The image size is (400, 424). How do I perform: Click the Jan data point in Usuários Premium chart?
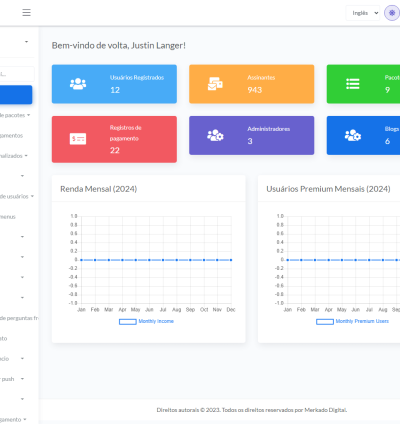coord(288,260)
